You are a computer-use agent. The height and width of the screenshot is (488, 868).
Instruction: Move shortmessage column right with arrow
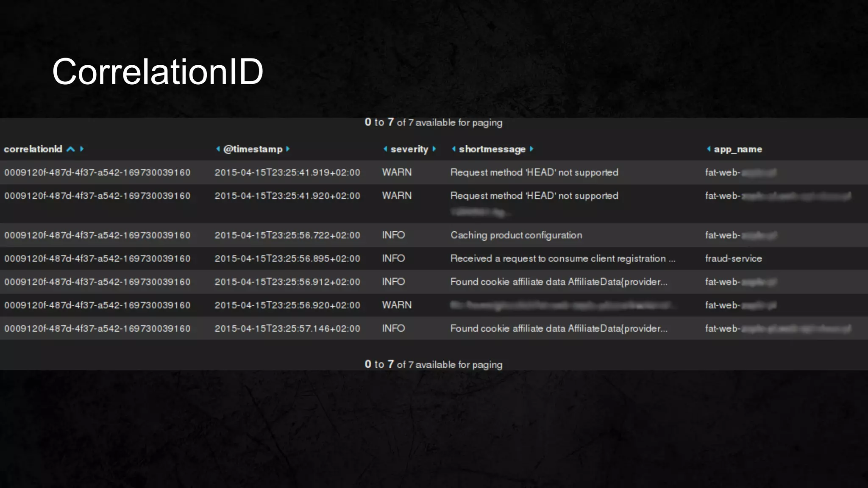(x=531, y=149)
